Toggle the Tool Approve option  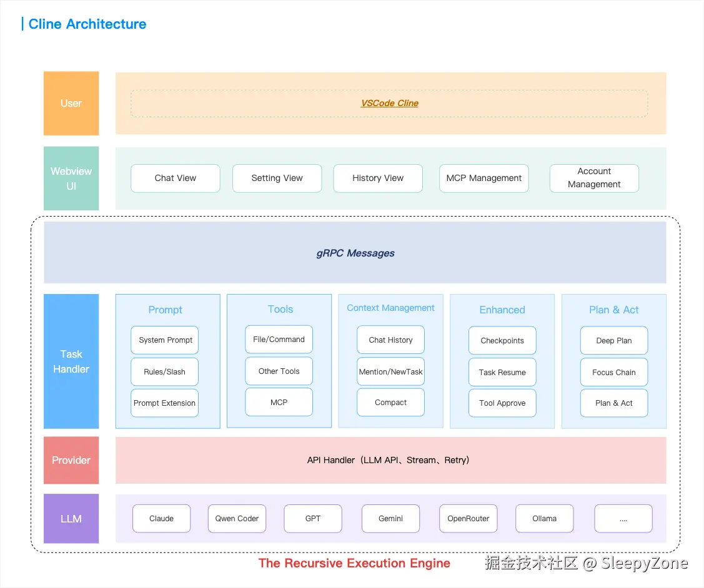coord(502,403)
